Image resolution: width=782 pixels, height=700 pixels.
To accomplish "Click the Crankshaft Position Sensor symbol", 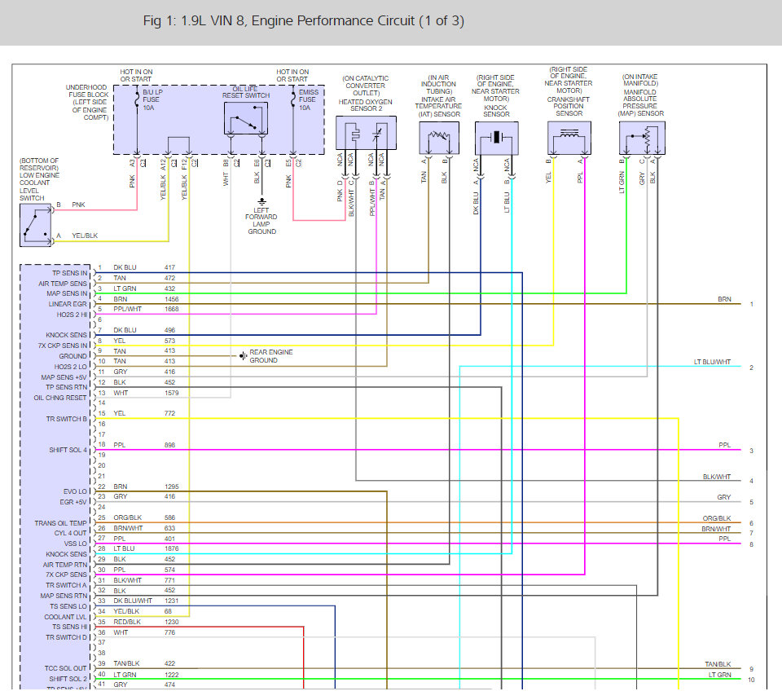I will [x=569, y=138].
